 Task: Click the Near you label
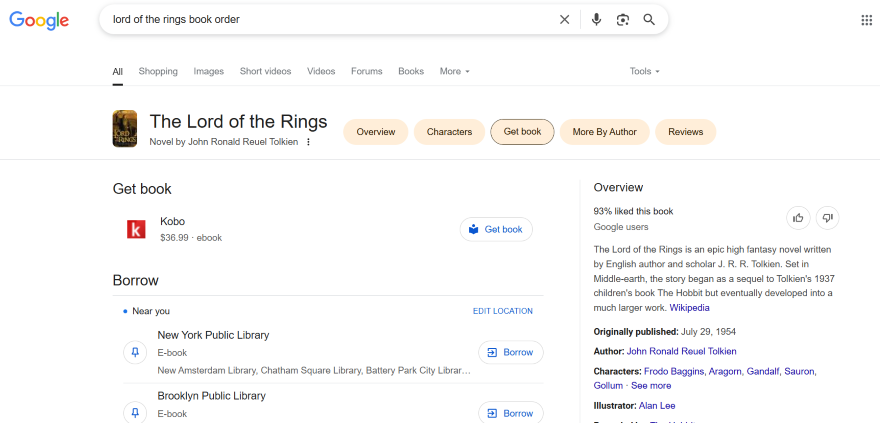pos(151,311)
